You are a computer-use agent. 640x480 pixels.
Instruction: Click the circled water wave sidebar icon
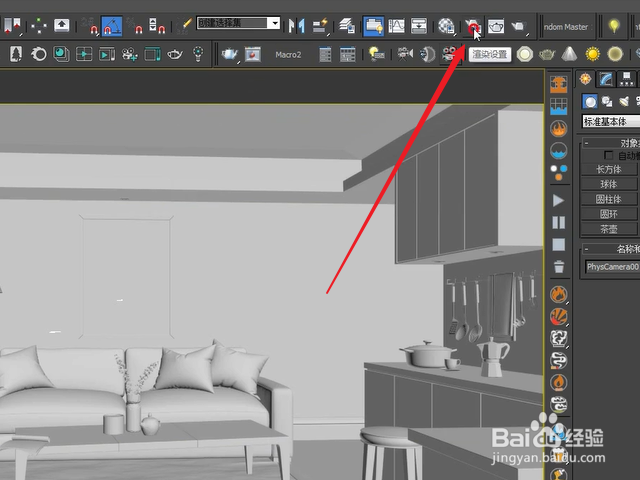(x=558, y=151)
